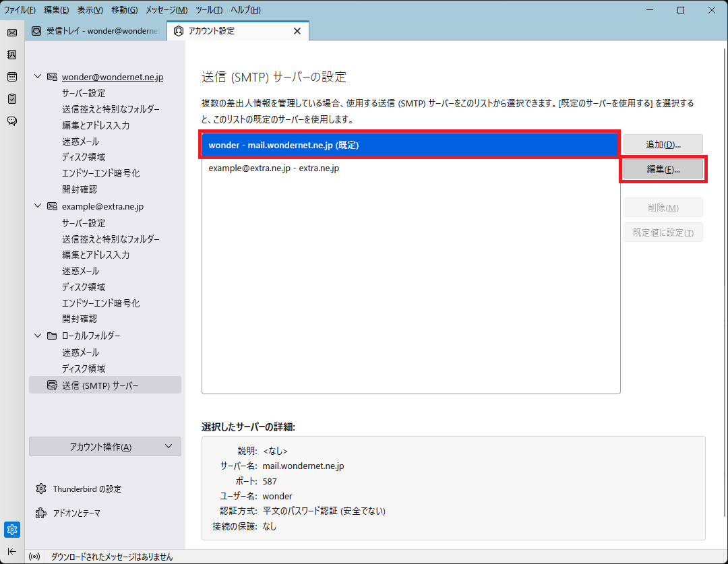728x564 pixels.
Task: Open the アカウント操作(A) dropdown
Action: point(105,447)
